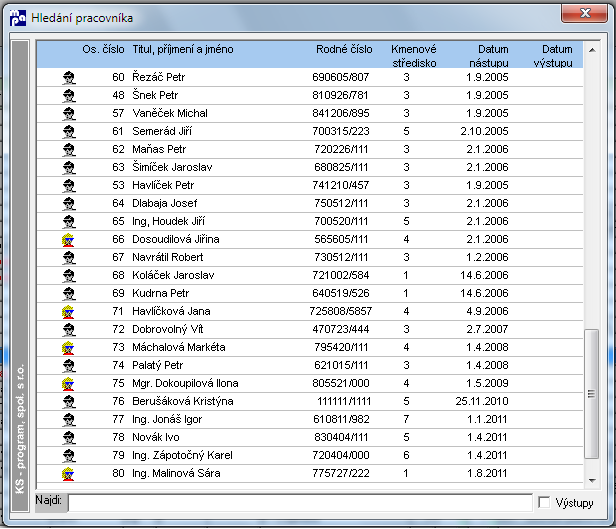The image size is (616, 529).
Task: Select the name Kudrna Petr
Action: (x=161, y=294)
